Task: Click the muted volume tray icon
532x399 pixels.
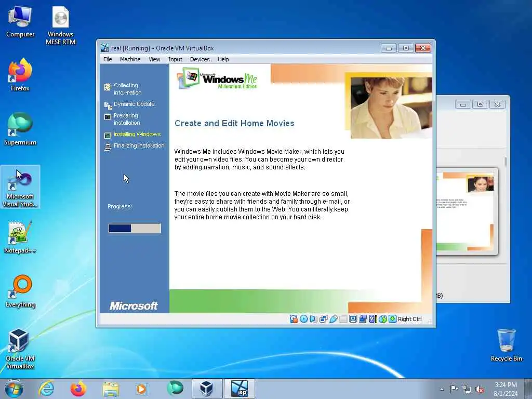Action: coord(480,389)
